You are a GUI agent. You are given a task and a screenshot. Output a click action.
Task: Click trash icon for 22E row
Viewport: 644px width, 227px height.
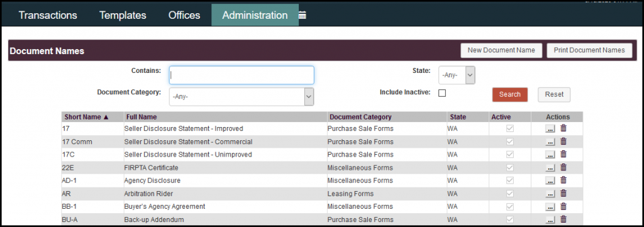pos(563,167)
